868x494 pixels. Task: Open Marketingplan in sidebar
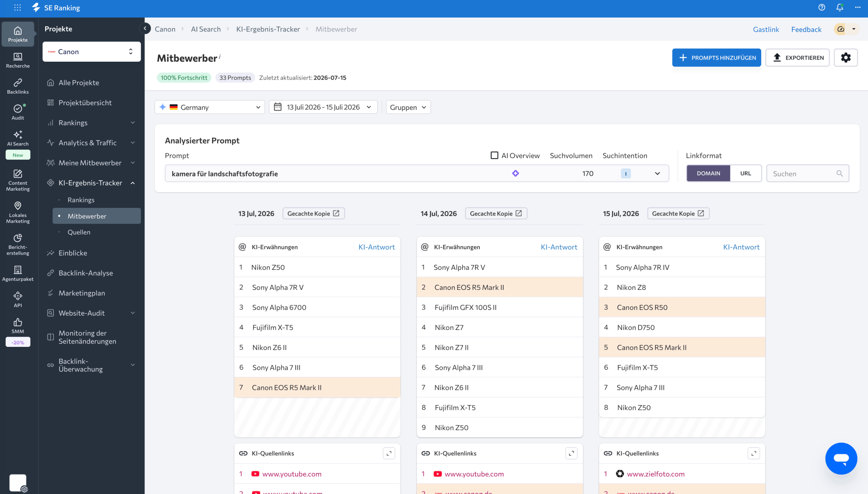81,293
